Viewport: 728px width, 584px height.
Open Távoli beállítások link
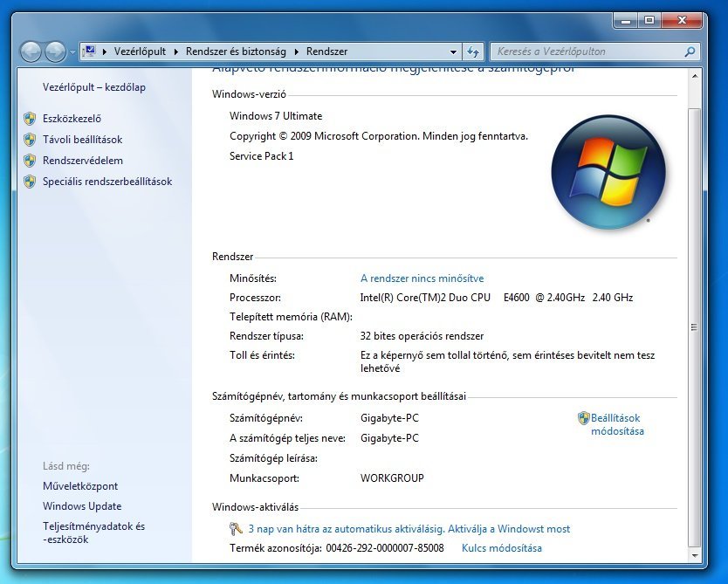83,140
